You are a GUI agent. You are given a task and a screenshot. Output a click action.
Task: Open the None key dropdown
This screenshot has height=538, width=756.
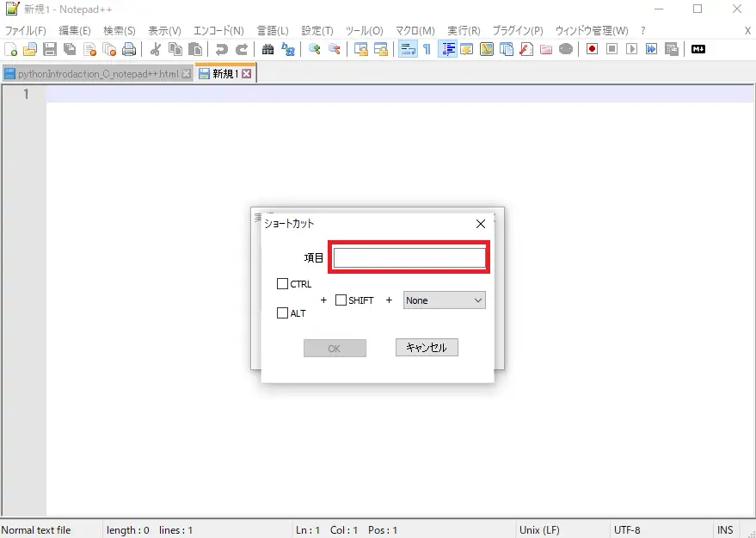(444, 300)
